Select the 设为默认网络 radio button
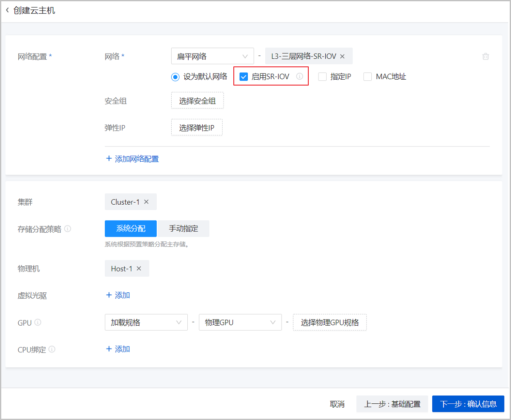This screenshot has height=420, width=511. (175, 77)
